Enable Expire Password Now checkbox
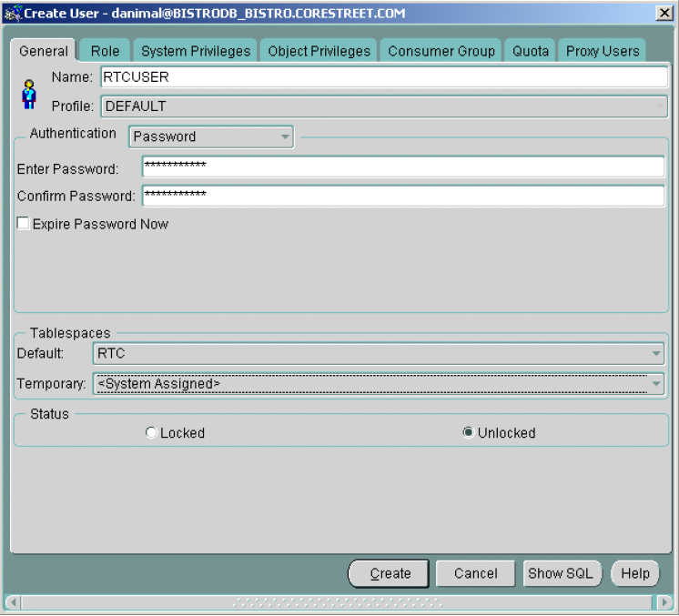The image size is (679, 616). tap(24, 224)
